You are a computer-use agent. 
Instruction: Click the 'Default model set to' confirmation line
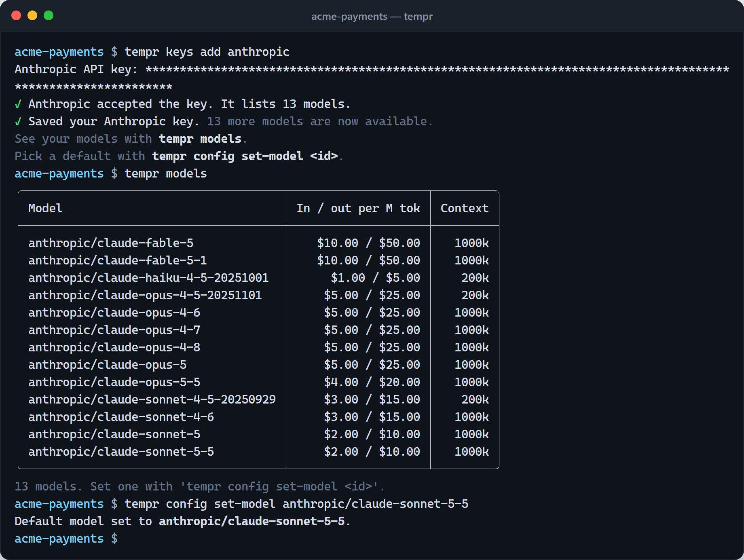[x=182, y=521]
